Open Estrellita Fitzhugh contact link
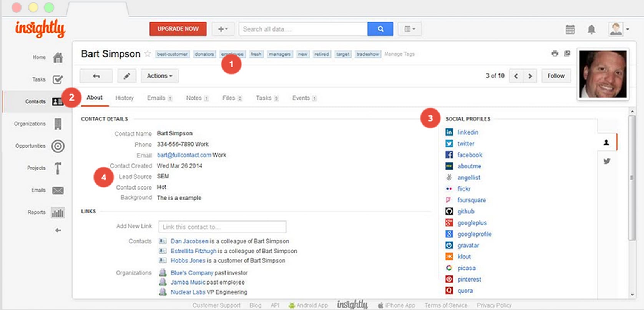The width and height of the screenshot is (644, 310). (194, 251)
